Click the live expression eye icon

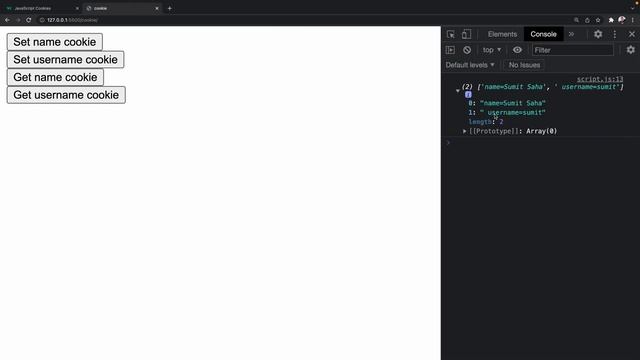click(x=517, y=50)
